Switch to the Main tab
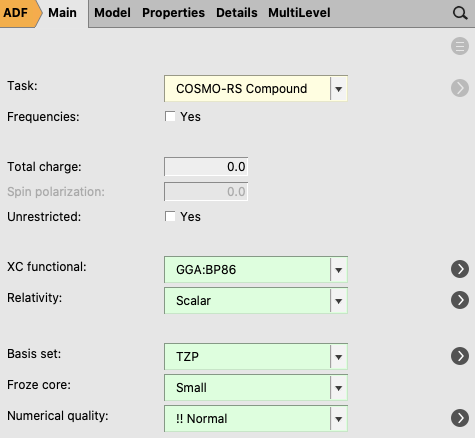Image resolution: width=475 pixels, height=438 pixels. 62,13
